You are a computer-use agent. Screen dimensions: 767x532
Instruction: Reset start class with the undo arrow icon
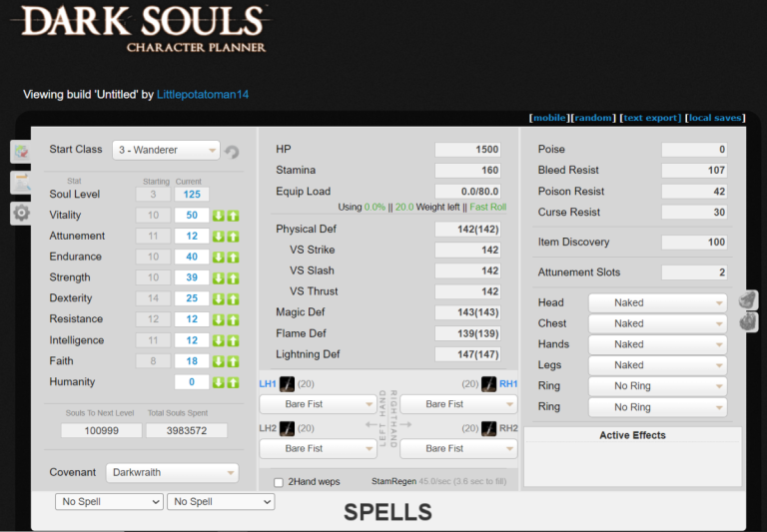(232, 152)
